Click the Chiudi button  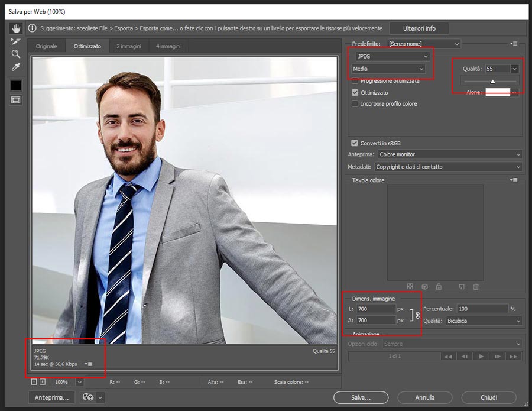(489, 397)
